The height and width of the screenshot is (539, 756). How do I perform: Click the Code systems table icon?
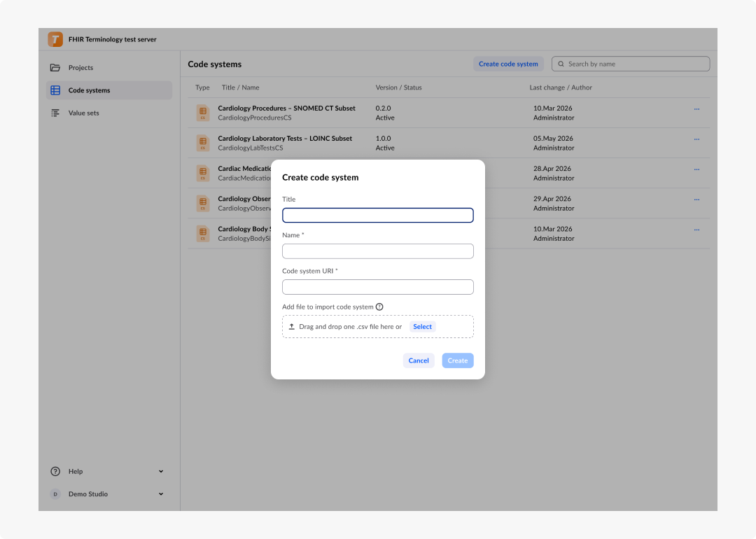pos(55,90)
